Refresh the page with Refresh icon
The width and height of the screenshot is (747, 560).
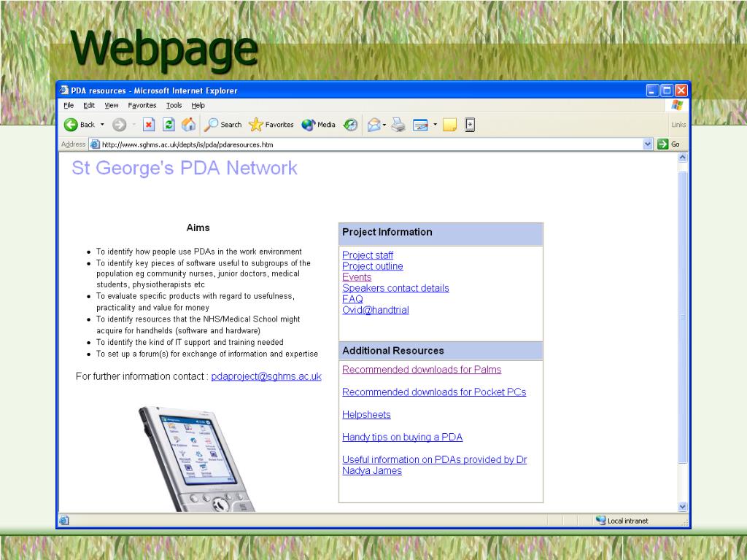pos(169,125)
